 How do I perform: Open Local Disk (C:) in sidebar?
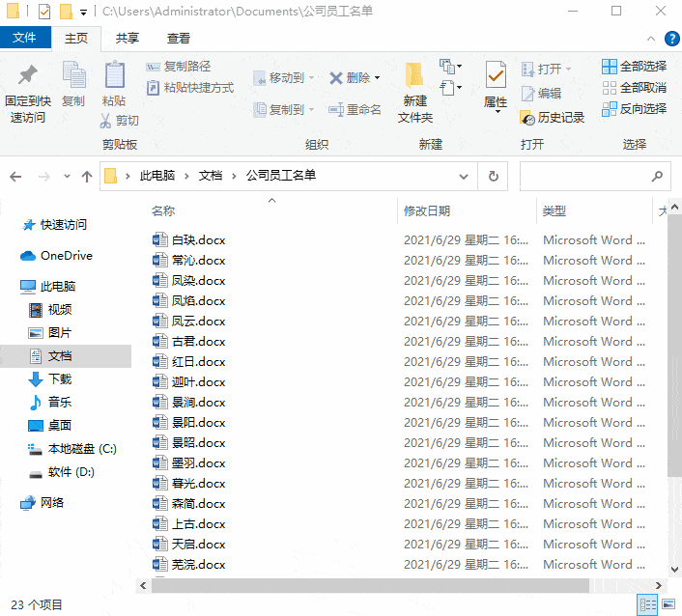pyautogui.click(x=72, y=449)
